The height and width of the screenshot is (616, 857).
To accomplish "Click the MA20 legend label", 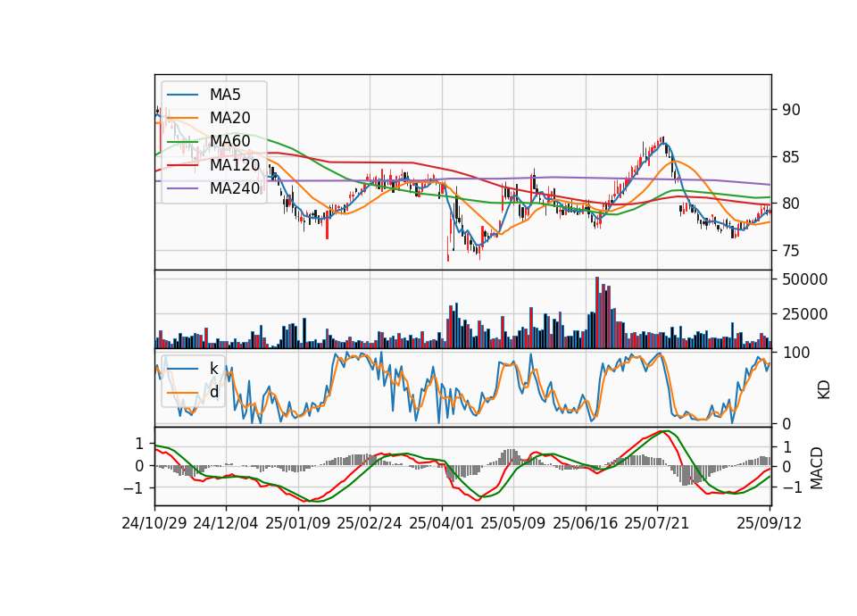I will coord(229,118).
